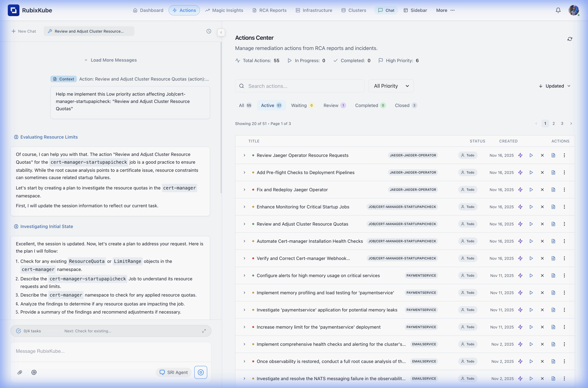Click the 'Search actions...' input field
588x388 pixels.
pos(300,86)
